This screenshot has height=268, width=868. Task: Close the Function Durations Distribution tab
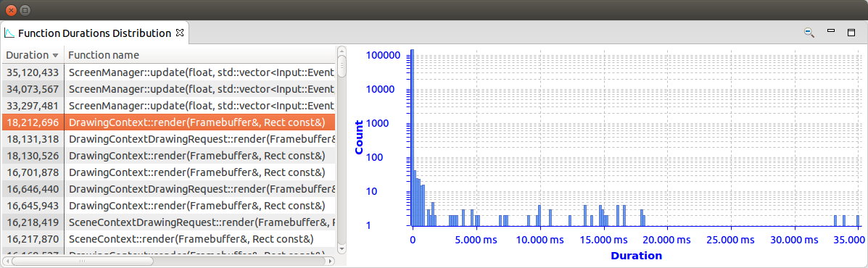(179, 33)
